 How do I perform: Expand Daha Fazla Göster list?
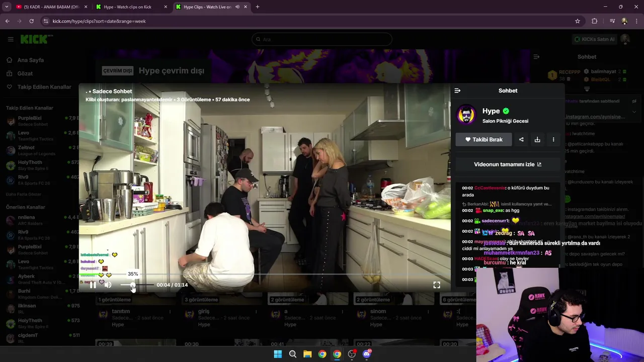point(24,194)
